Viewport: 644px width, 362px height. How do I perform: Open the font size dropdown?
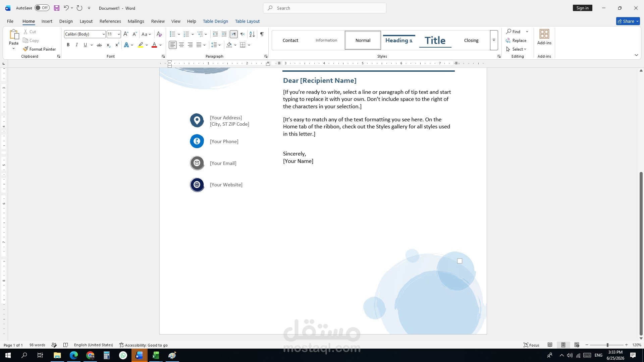coord(119,34)
